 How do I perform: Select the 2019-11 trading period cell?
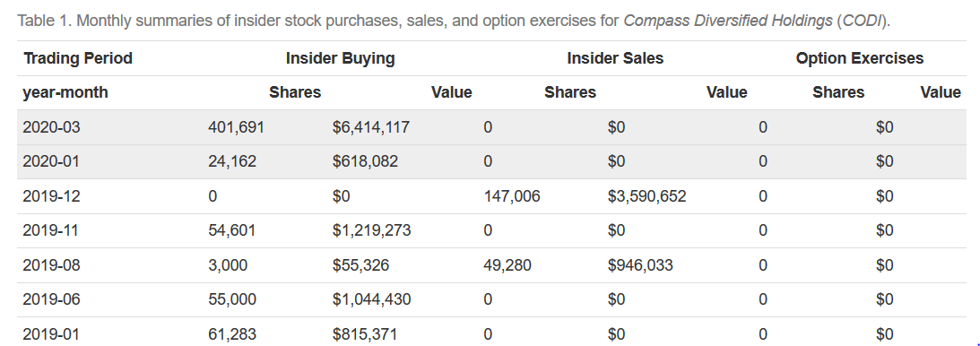(x=51, y=231)
